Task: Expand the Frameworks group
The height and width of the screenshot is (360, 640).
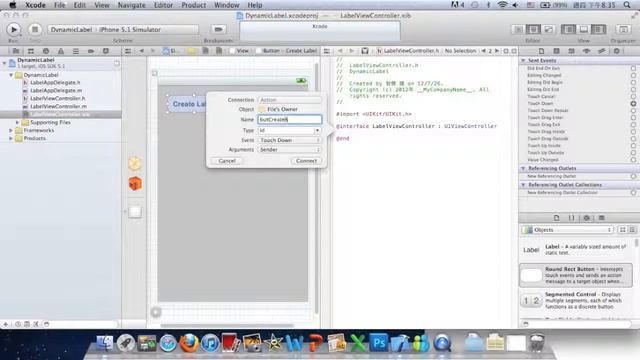Action: (11, 131)
